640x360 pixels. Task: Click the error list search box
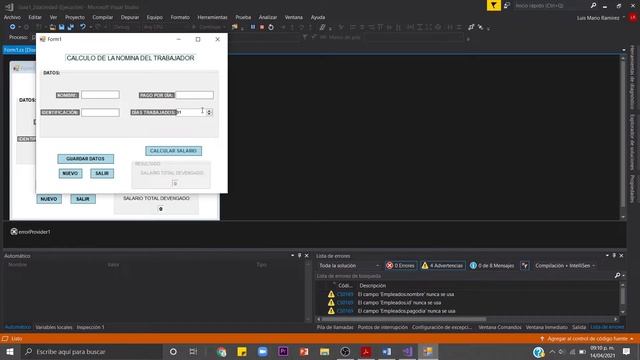pyautogui.click(x=463, y=276)
